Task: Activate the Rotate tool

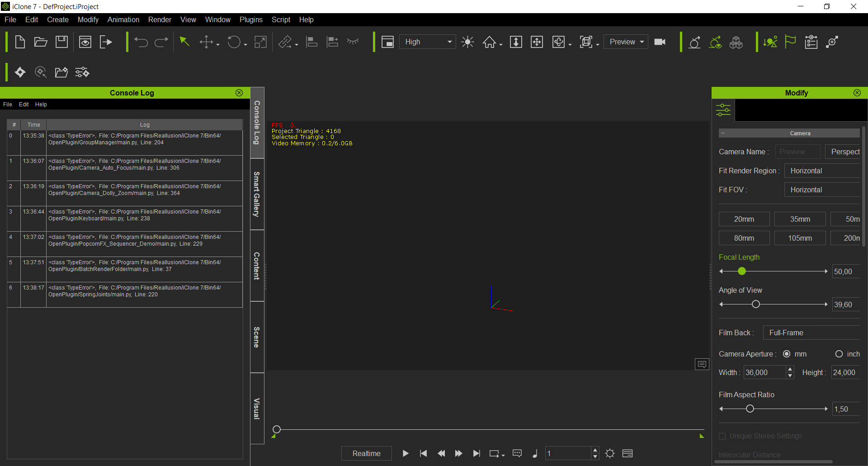Action: coord(234,42)
